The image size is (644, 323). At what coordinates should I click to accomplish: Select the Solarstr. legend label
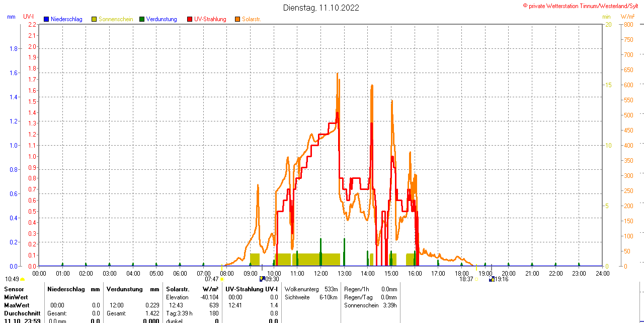coord(251,19)
